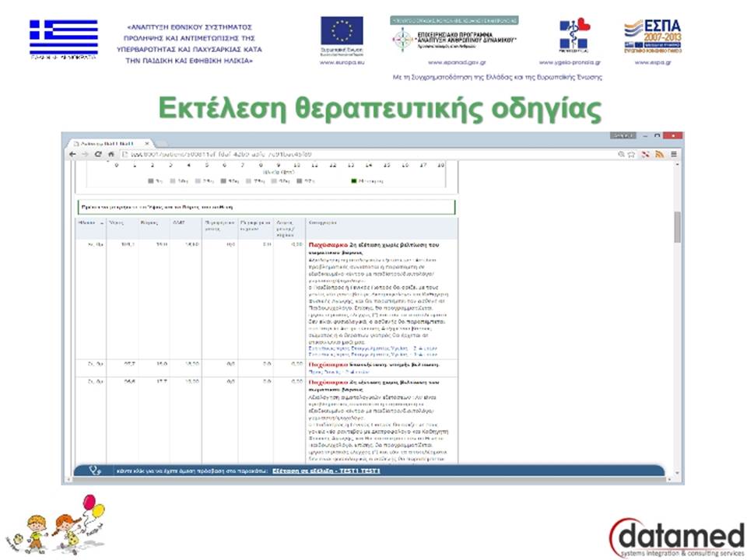The height and width of the screenshot is (560, 747).
Task: Click the red Παχύσαρκο label in the first row
Action: point(328,245)
